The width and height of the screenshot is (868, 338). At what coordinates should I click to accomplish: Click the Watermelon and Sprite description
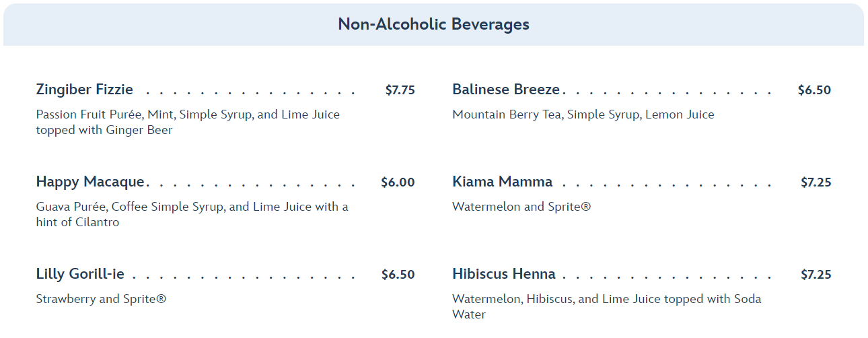[x=521, y=207]
